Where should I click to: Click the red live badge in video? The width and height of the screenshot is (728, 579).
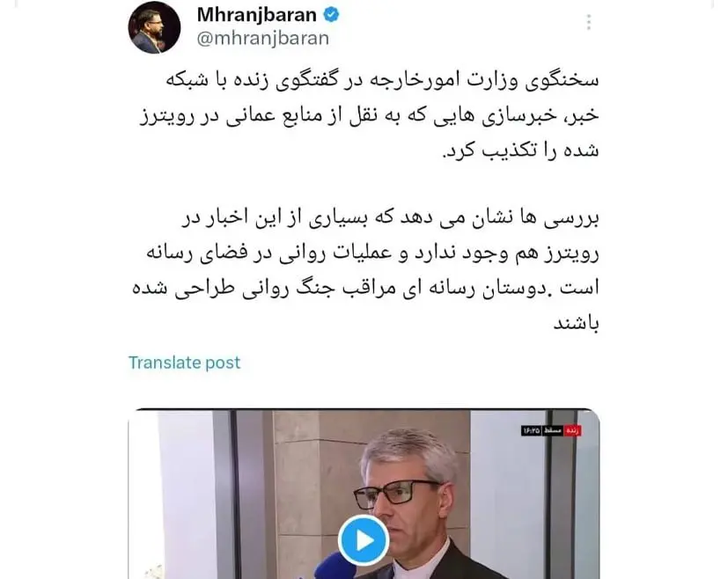(573, 431)
